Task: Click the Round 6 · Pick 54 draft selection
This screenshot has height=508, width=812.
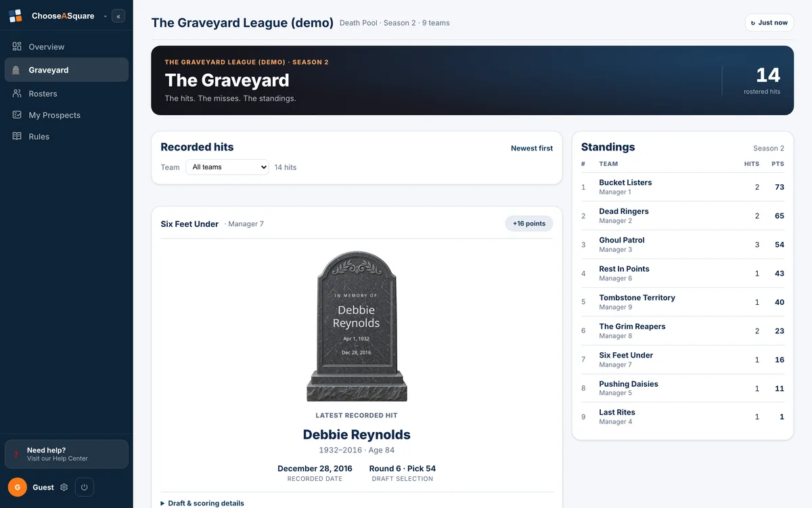Action: pyautogui.click(x=403, y=469)
